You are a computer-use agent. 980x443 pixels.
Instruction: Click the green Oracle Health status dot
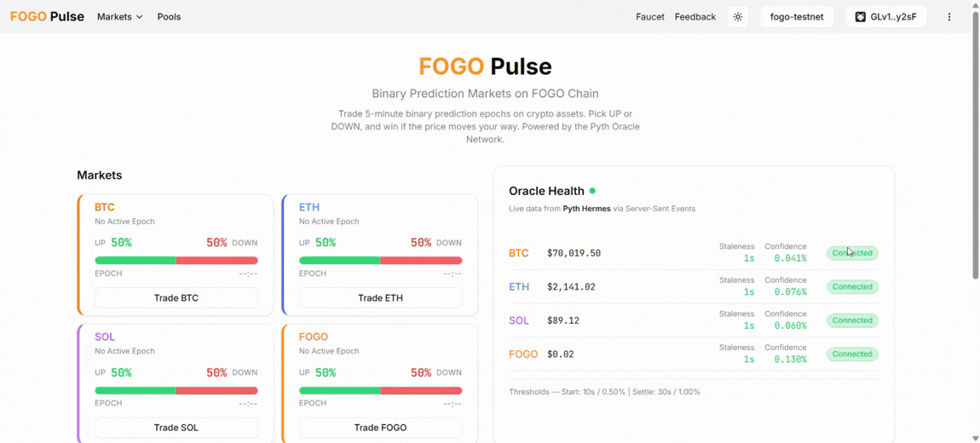coord(592,191)
